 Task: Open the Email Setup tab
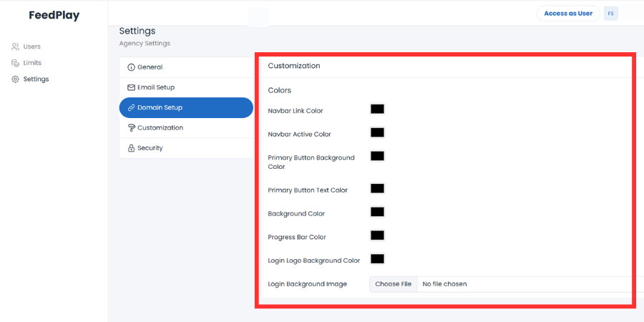pyautogui.click(x=186, y=87)
